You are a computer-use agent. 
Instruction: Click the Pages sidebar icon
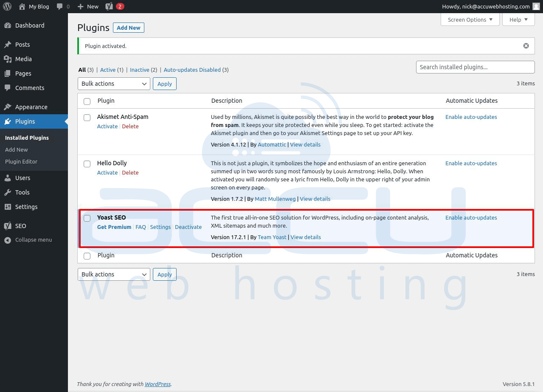click(8, 73)
